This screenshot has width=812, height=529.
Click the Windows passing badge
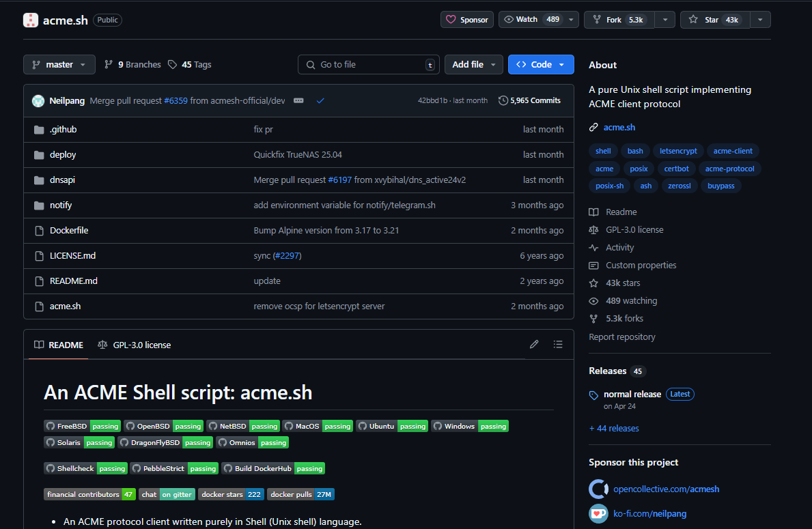click(x=470, y=426)
